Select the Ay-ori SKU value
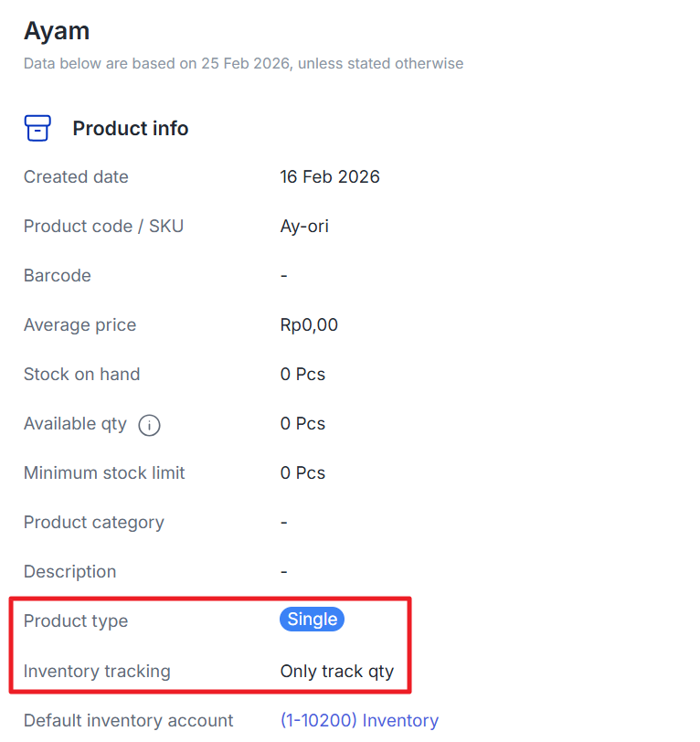 click(304, 226)
